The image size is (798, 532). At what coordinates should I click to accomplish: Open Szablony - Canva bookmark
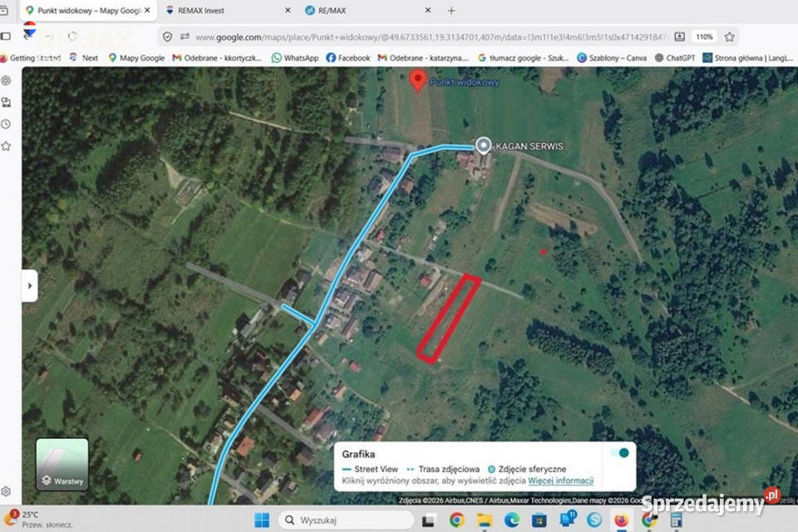click(x=612, y=58)
